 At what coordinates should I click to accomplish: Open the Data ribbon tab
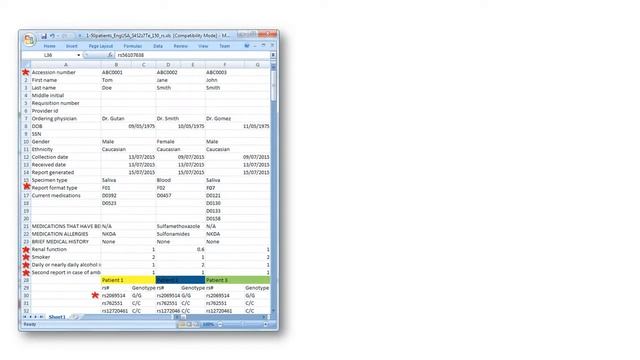pyautogui.click(x=158, y=46)
